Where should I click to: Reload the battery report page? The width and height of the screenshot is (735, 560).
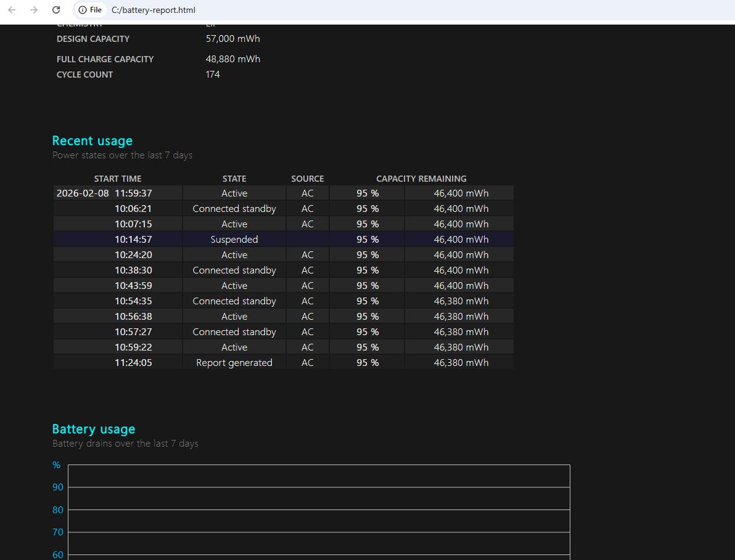[56, 10]
